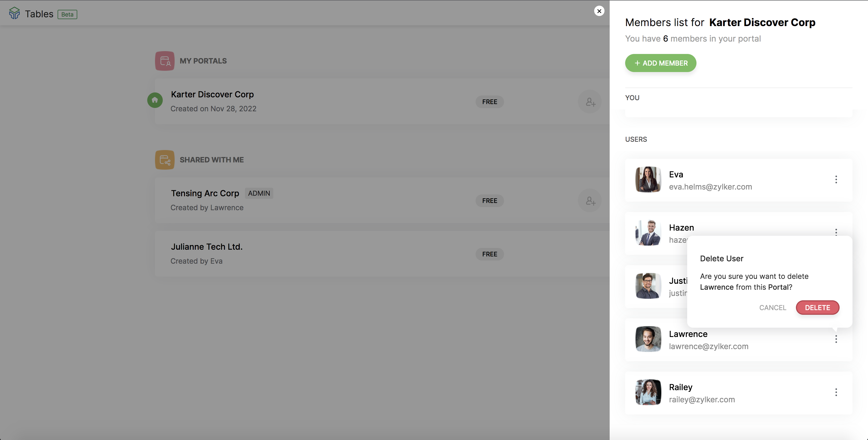Open the Julianne Tech Ltd. portal
Image resolution: width=868 pixels, height=440 pixels.
(x=207, y=247)
